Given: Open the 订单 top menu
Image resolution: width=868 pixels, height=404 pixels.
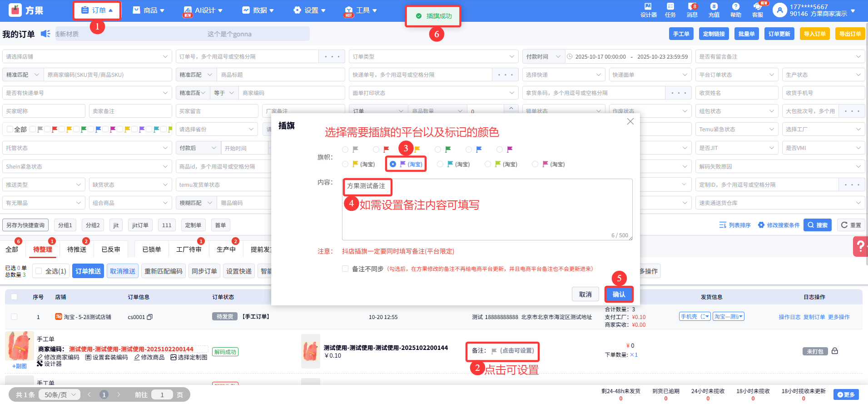Looking at the screenshot, I should [x=97, y=10].
